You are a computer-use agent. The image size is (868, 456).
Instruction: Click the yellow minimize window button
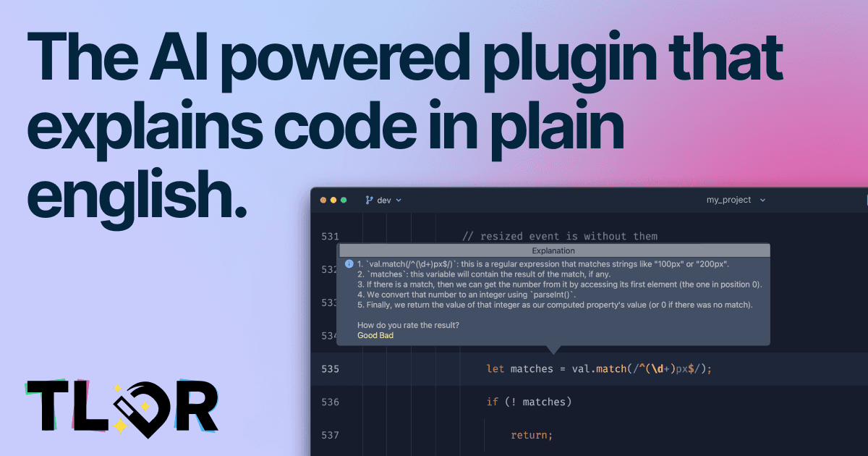point(333,200)
